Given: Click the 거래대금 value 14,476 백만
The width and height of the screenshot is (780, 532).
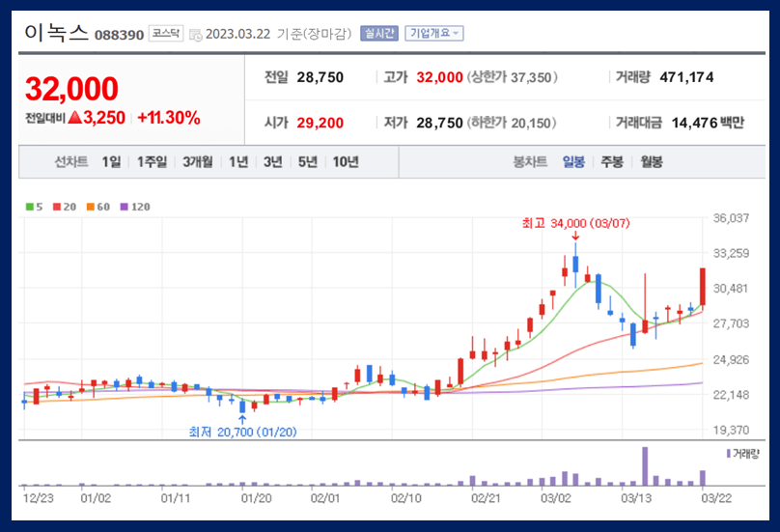Looking at the screenshot, I should pos(708,123).
